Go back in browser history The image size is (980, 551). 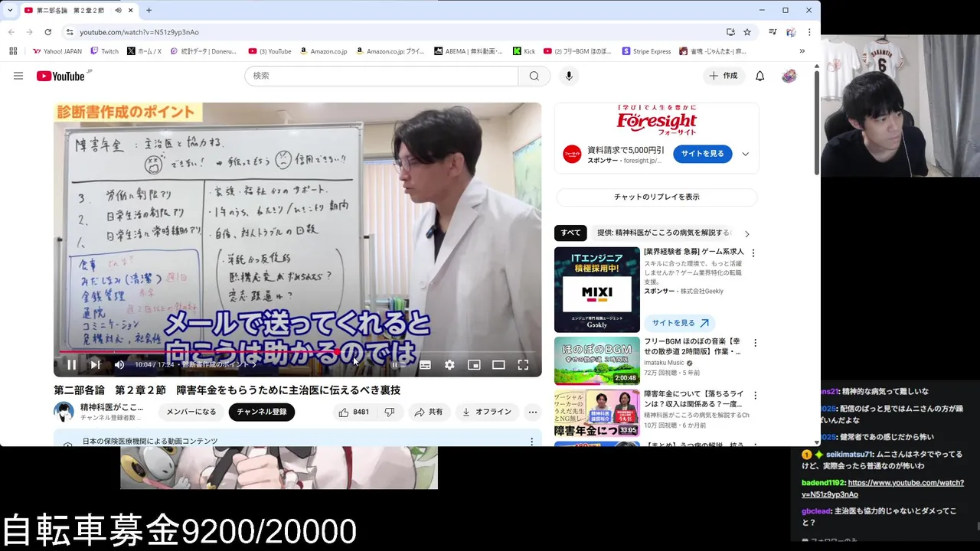coord(11,32)
